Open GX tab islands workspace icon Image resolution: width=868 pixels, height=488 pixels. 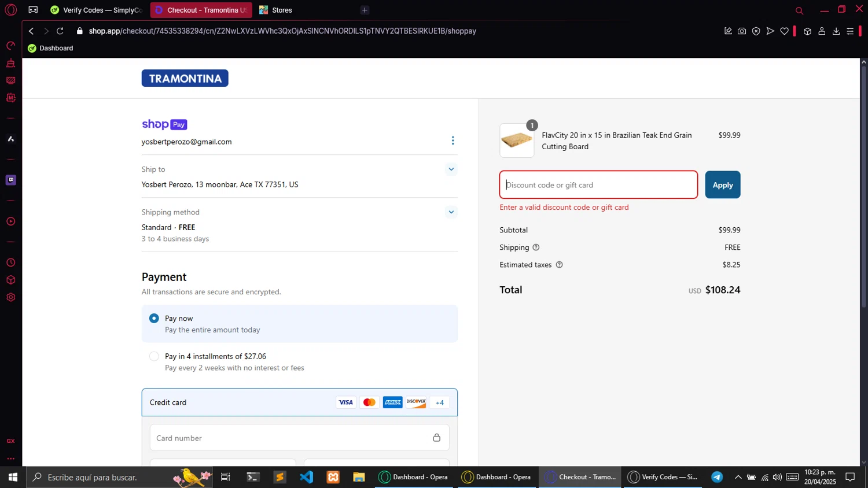click(33, 10)
